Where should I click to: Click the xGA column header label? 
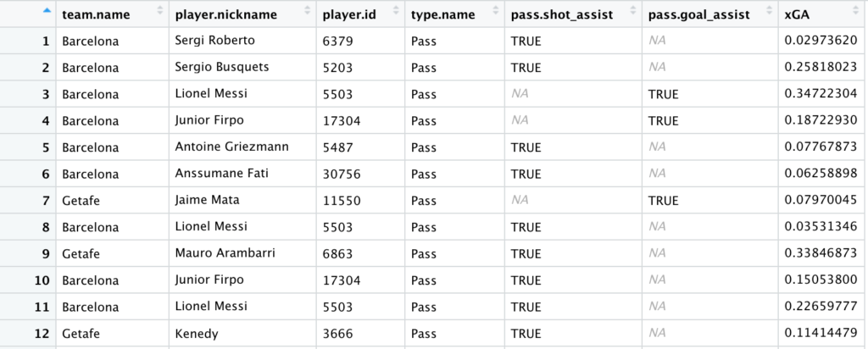[797, 15]
